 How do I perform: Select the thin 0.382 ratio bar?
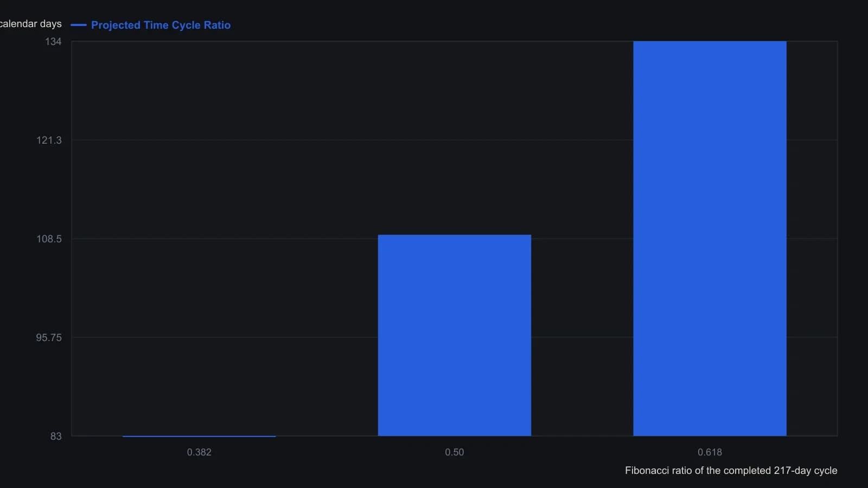(x=199, y=436)
